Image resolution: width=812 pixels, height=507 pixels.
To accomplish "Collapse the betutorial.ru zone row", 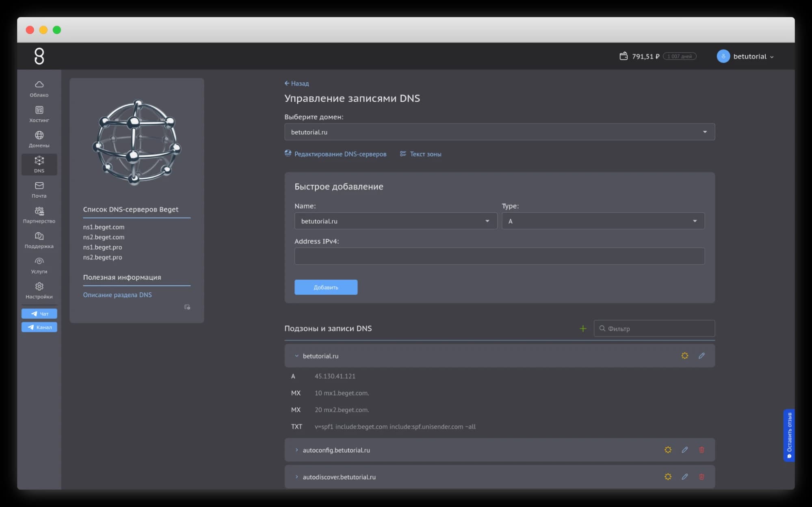I will [297, 356].
